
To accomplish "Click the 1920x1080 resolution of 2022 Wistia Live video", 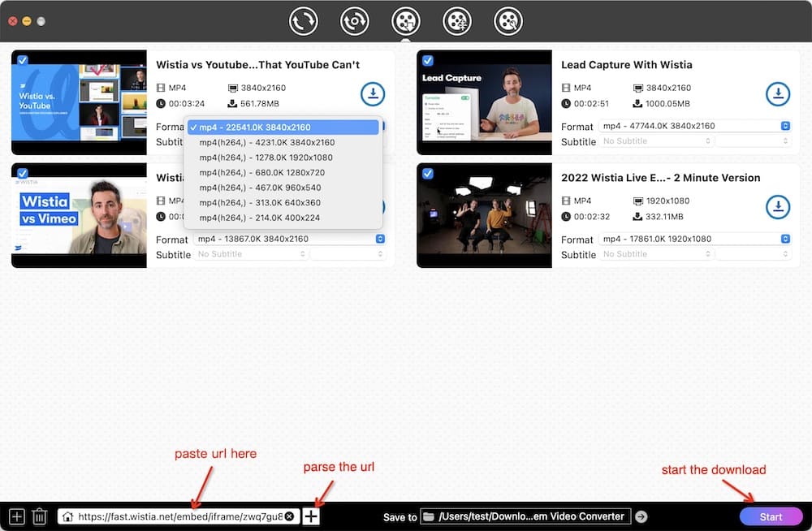I will pos(667,201).
